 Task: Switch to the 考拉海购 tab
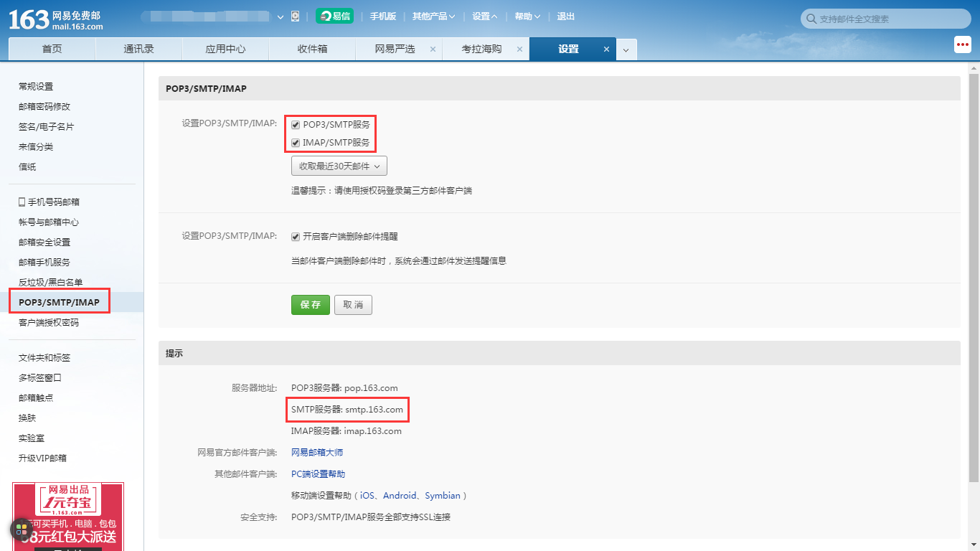(481, 50)
